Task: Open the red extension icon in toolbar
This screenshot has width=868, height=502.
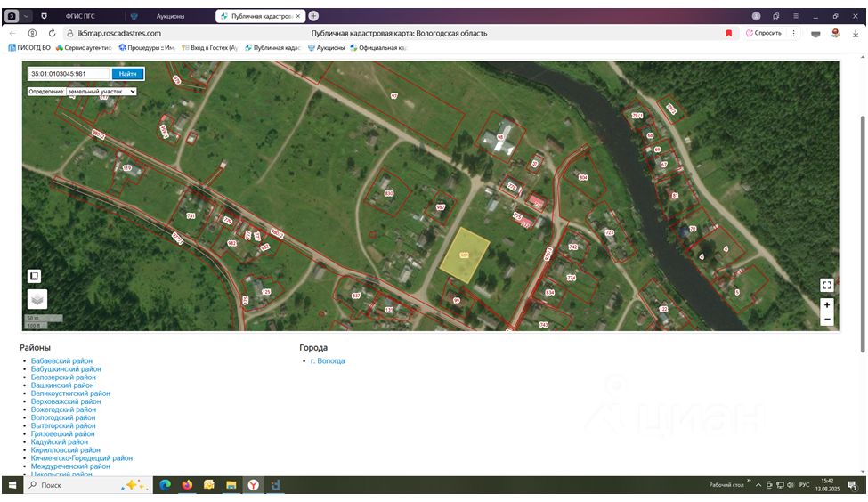Action: pos(836,34)
